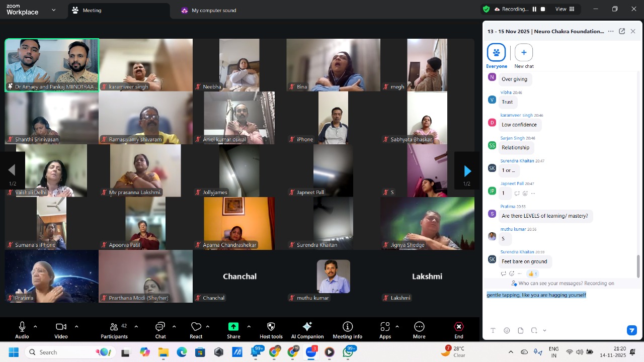The width and height of the screenshot is (644, 362).
Task: Open the View layout menu
Action: [x=565, y=9]
